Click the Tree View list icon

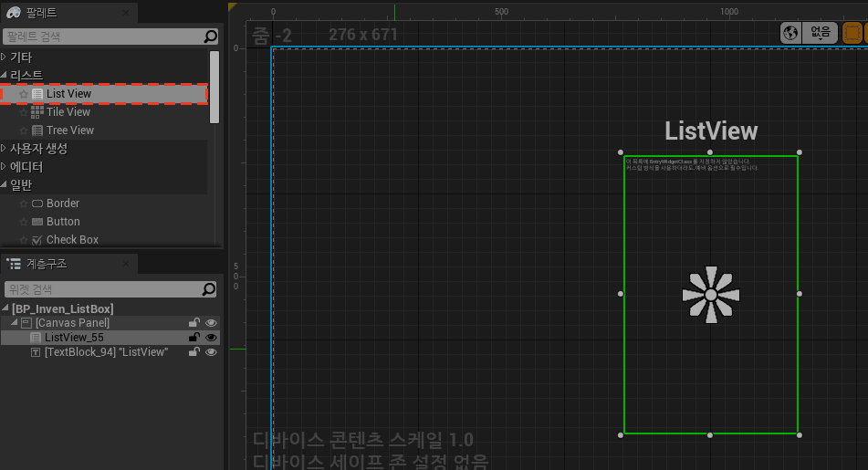[37, 131]
